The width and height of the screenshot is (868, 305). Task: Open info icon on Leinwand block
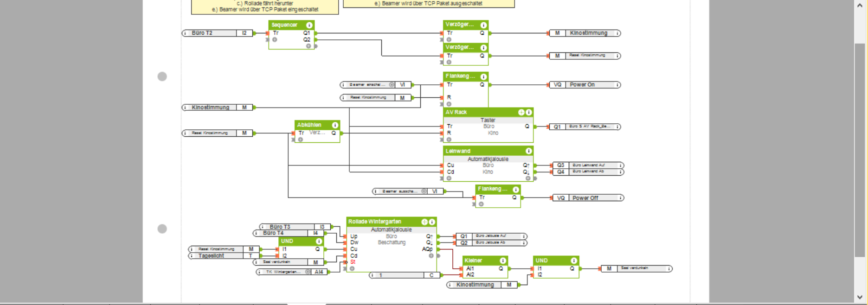coord(528,151)
